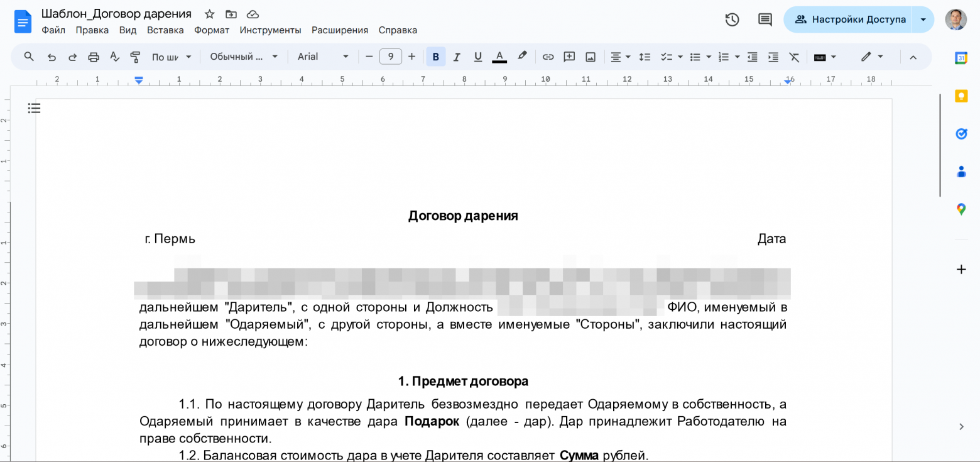Click the Undo arrow

(52, 57)
